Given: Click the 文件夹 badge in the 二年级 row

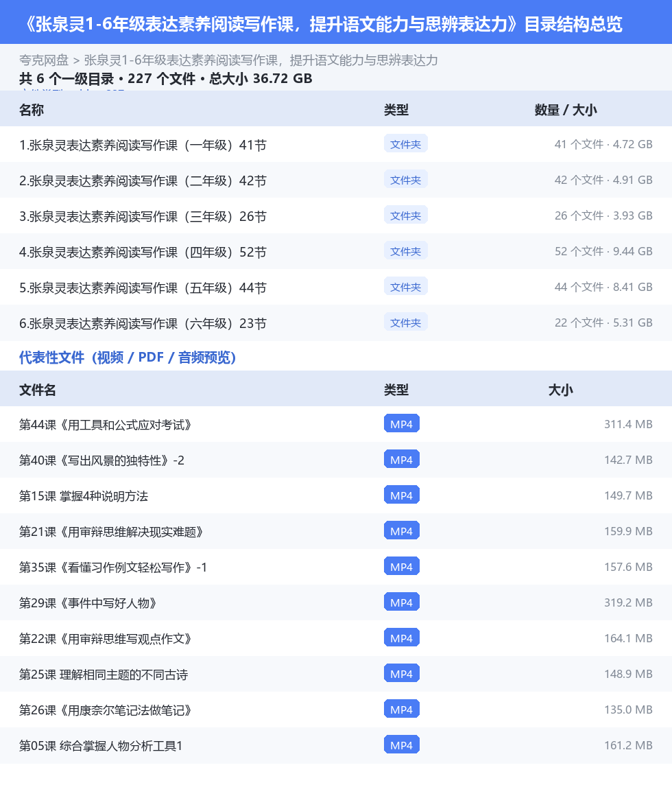Looking at the screenshot, I should [406, 180].
